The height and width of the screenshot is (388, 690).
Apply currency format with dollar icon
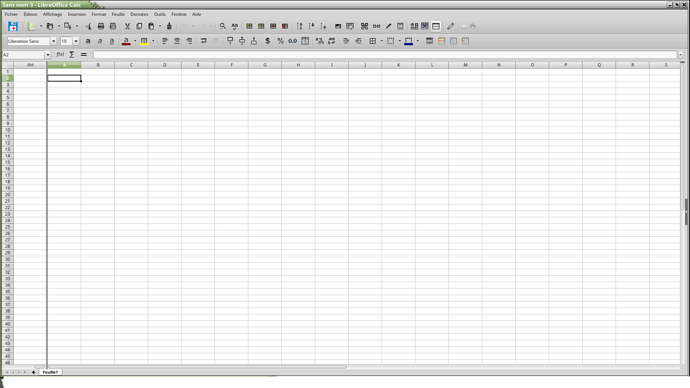click(x=268, y=41)
